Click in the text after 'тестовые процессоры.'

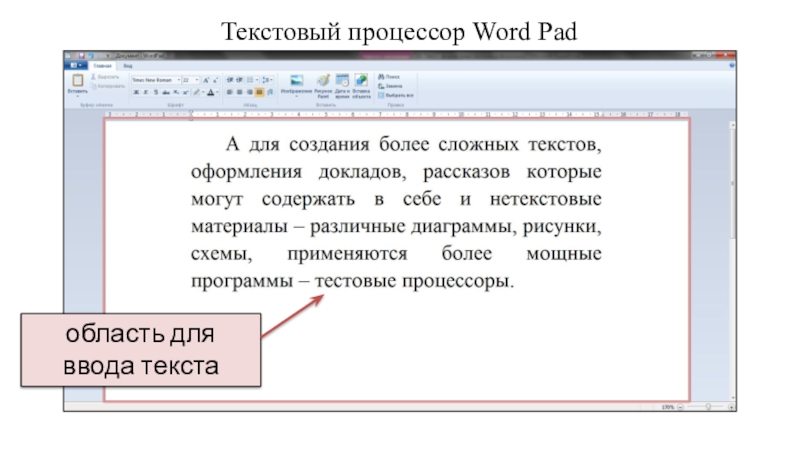(x=516, y=281)
